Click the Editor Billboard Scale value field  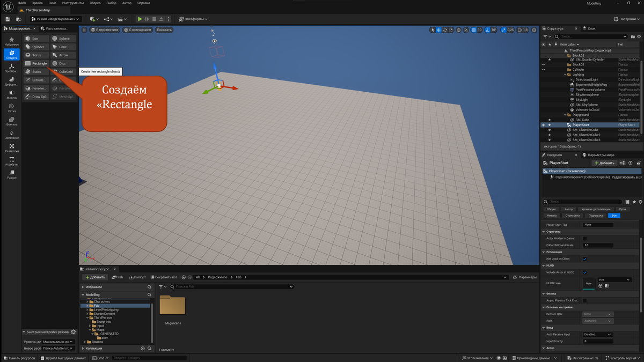pos(598,245)
